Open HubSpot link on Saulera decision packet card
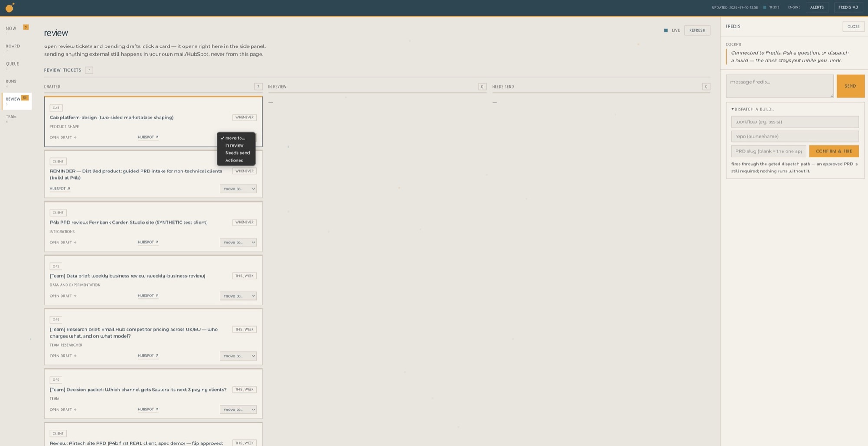Image resolution: width=868 pixels, height=446 pixels. tap(148, 409)
